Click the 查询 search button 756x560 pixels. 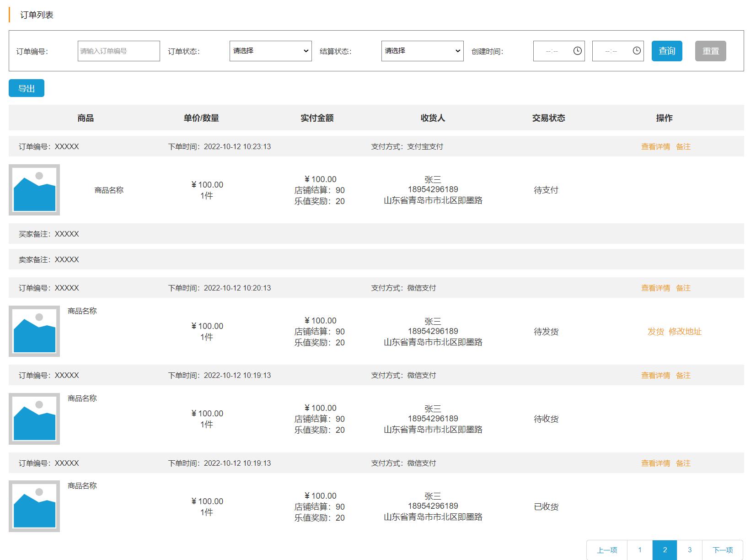[667, 51]
